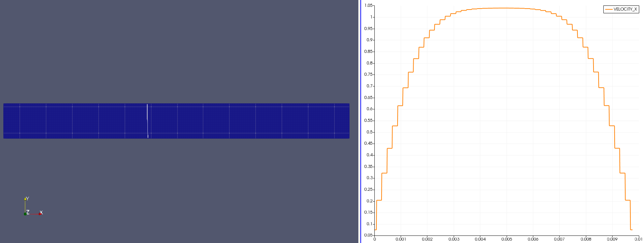The height and width of the screenshot is (243, 644).
Task: Click the 1 tick label on y-axis
Action: [x=371, y=17]
